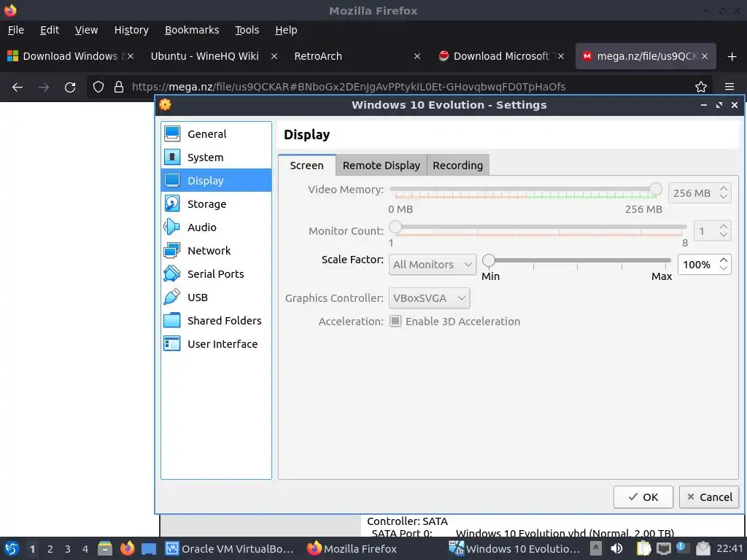Open the taskbar start menu icon
Image resolution: width=747 pixels, height=560 pixels.
point(12,548)
